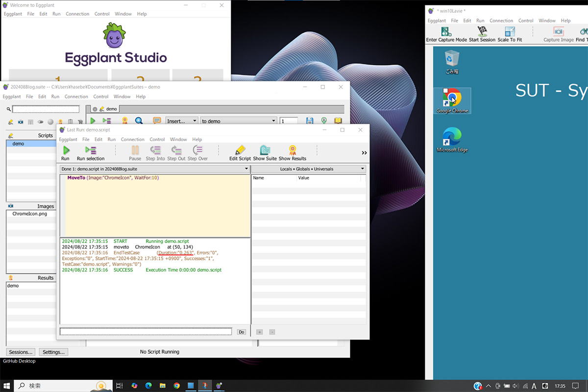Click the Sessions... button
Image resolution: width=588 pixels, height=392 pixels.
click(x=21, y=352)
